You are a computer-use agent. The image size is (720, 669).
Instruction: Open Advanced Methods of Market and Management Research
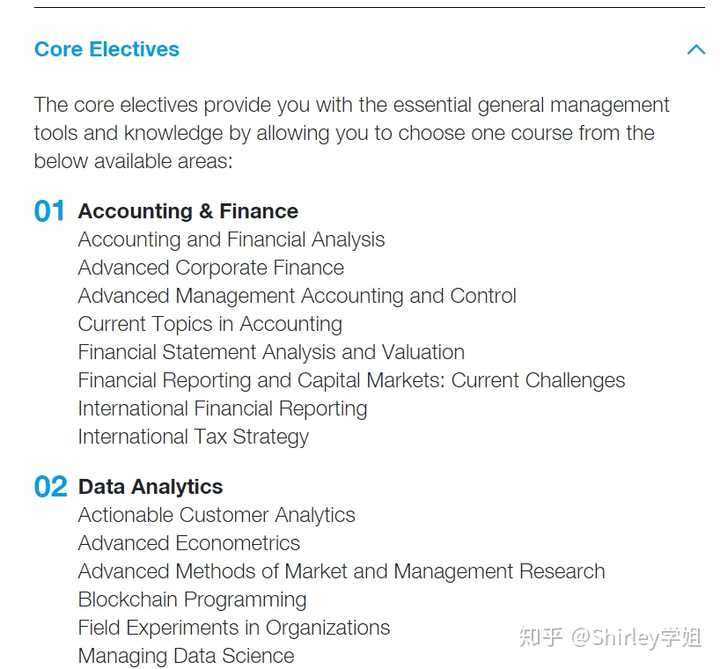tap(342, 572)
